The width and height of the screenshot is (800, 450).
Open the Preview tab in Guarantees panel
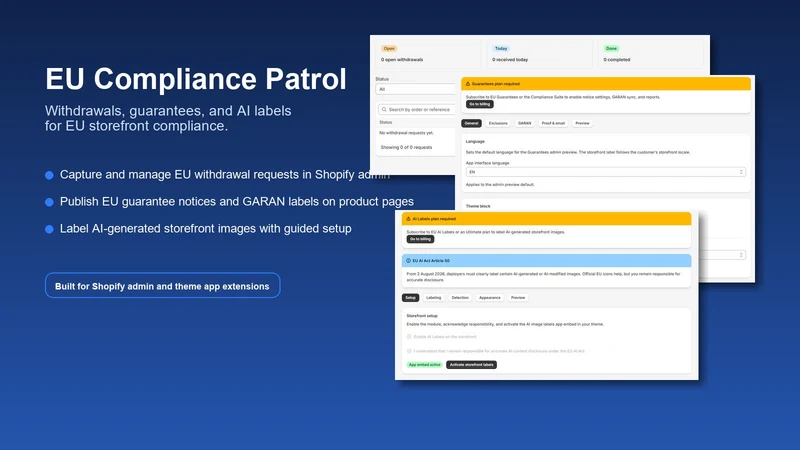click(582, 123)
